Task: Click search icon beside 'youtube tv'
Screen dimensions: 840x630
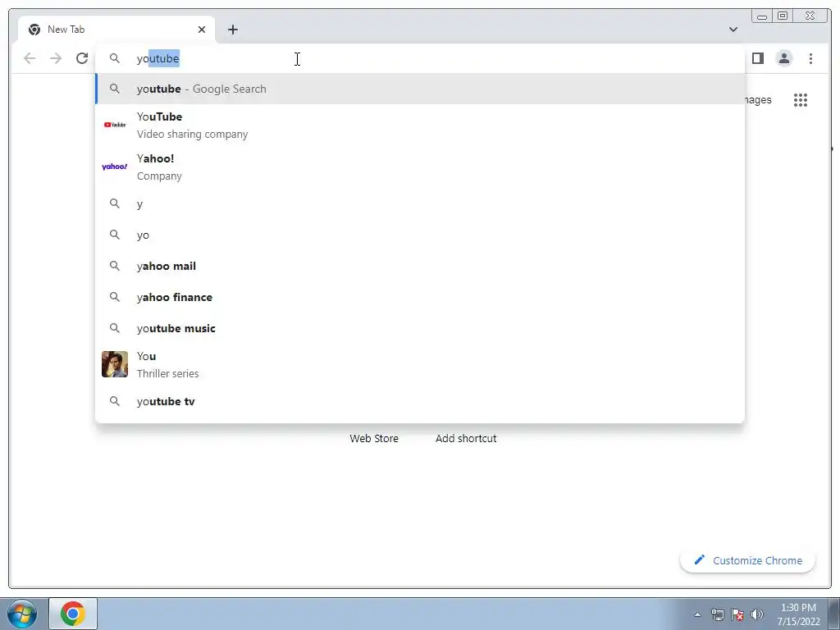Action: click(115, 401)
